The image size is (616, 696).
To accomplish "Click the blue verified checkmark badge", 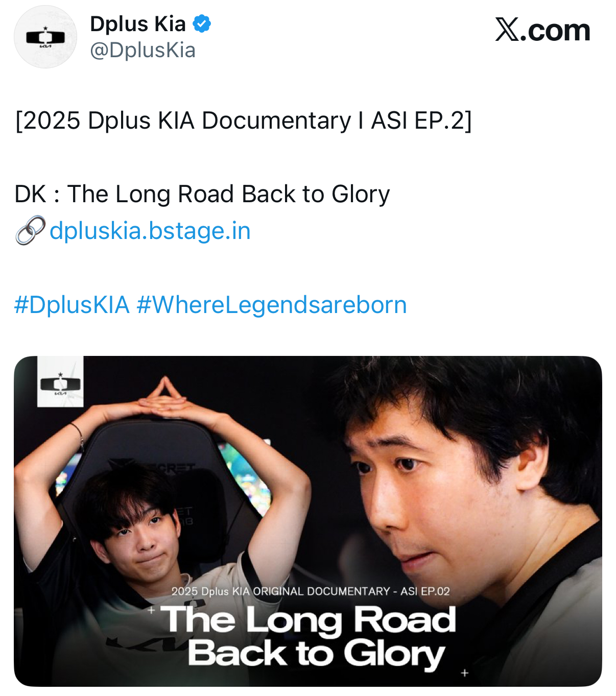I will click(x=202, y=23).
